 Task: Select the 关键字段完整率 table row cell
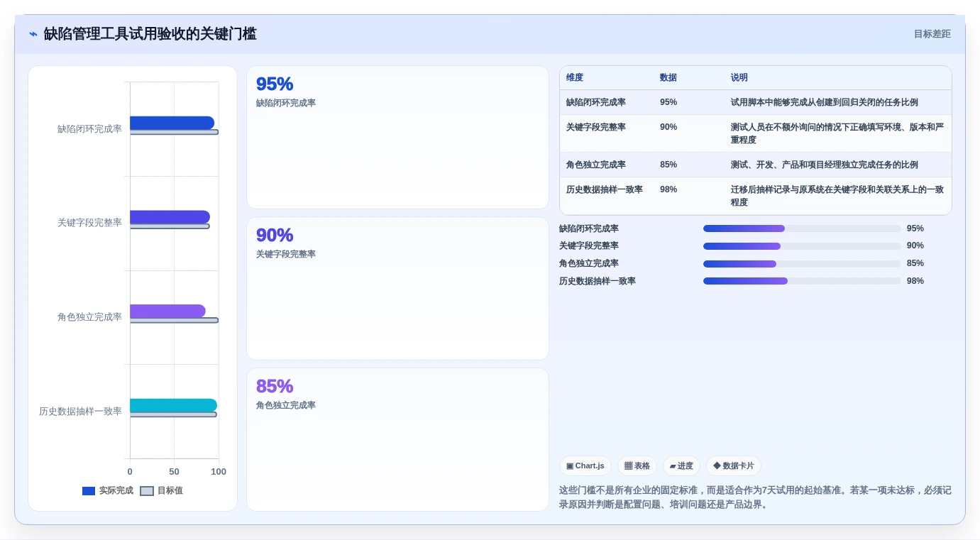pyautogui.click(x=596, y=127)
